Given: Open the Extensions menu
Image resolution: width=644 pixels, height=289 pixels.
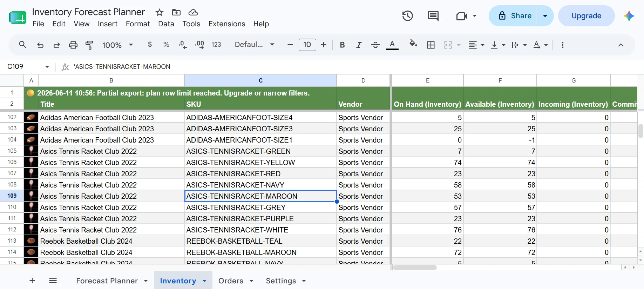Looking at the screenshot, I should (x=227, y=24).
